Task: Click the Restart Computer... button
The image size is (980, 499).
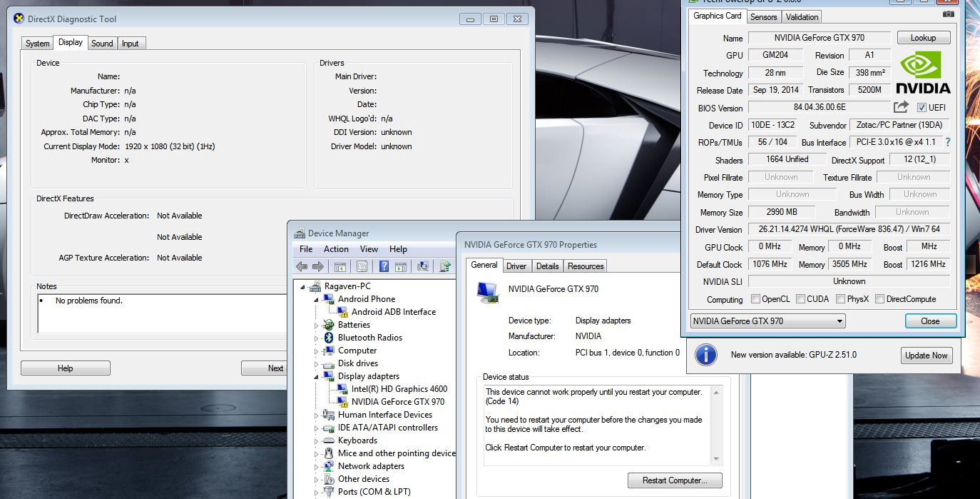Action: click(675, 480)
